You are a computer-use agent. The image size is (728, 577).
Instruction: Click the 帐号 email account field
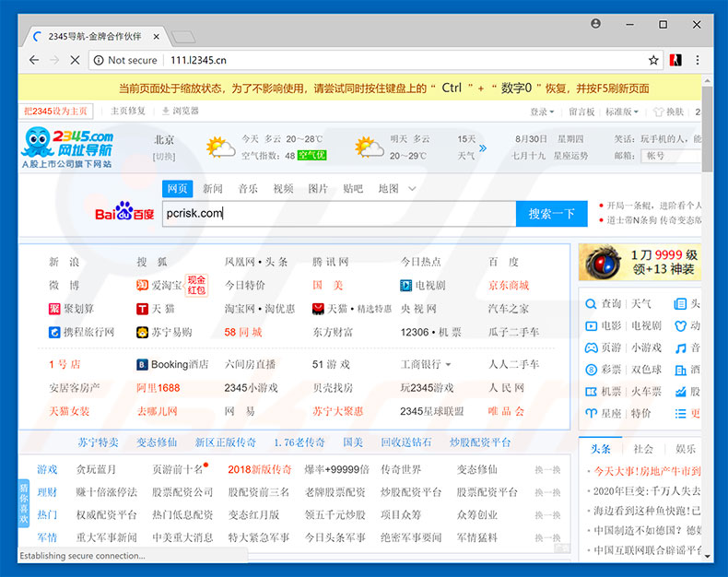(x=671, y=156)
